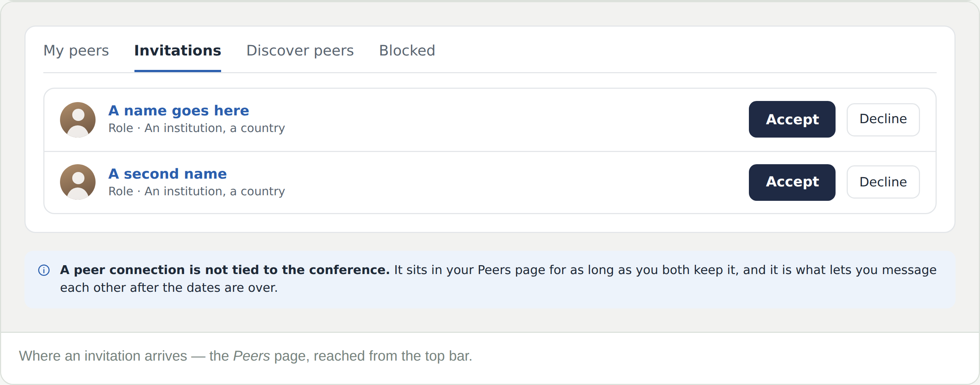Screen dimensions: 980x385
Task: Select the Invitations tab
Action: coord(178,51)
